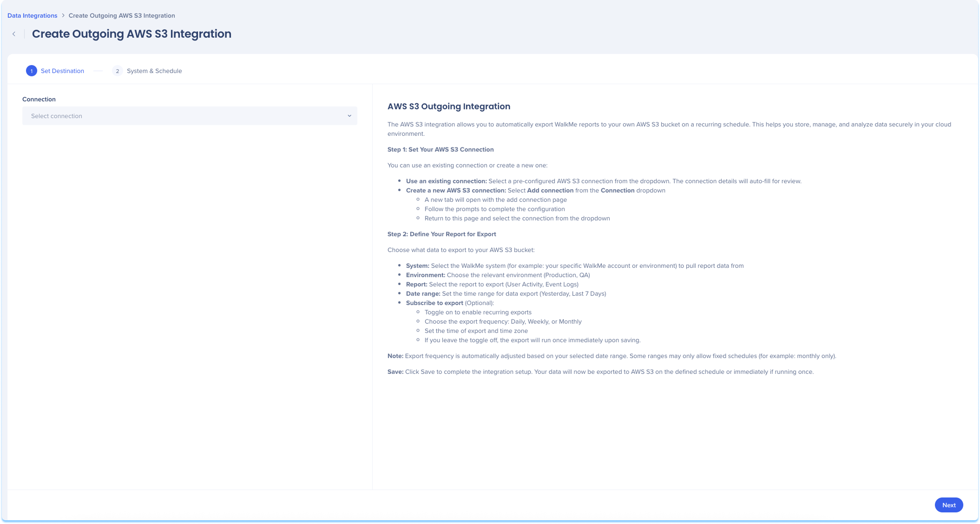Open the Data Integrations breadcrumb link
Image resolution: width=980 pixels, height=524 pixels.
[33, 16]
